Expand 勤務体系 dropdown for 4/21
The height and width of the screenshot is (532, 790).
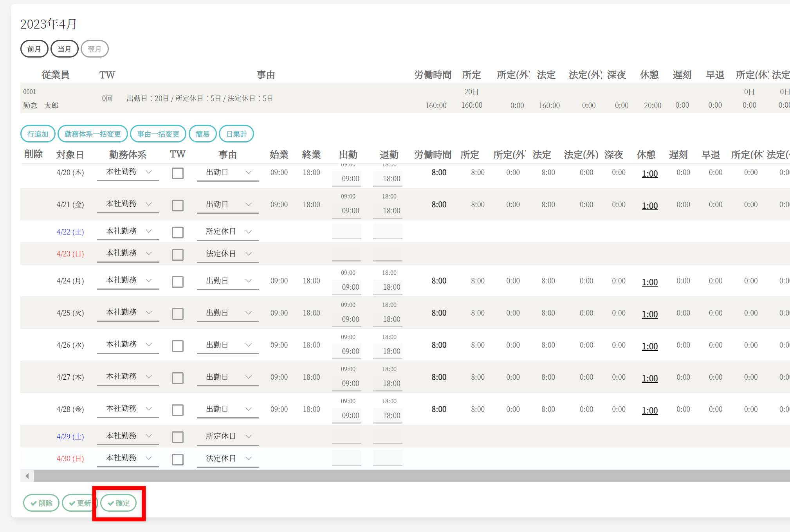(128, 204)
